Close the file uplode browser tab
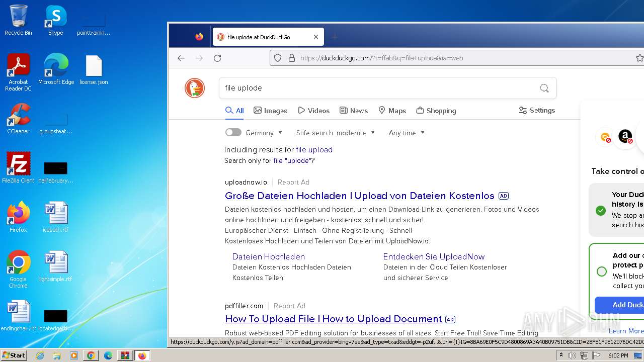The width and height of the screenshot is (644, 362). [316, 37]
